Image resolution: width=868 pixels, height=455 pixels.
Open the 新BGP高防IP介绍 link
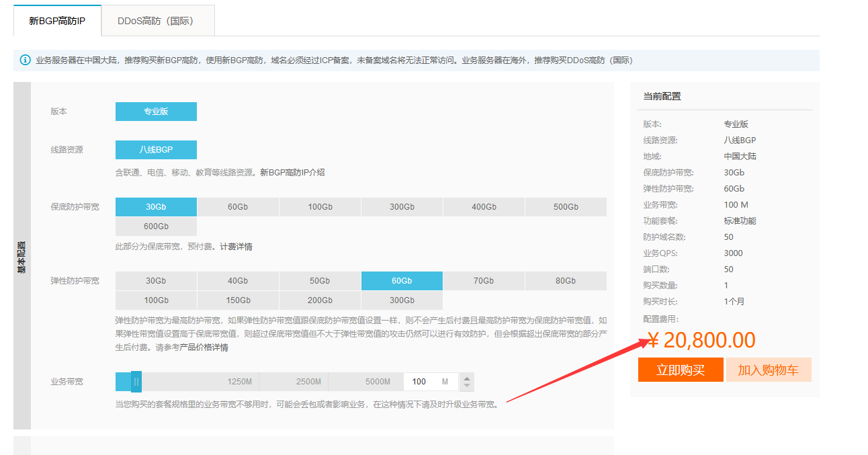(292, 173)
